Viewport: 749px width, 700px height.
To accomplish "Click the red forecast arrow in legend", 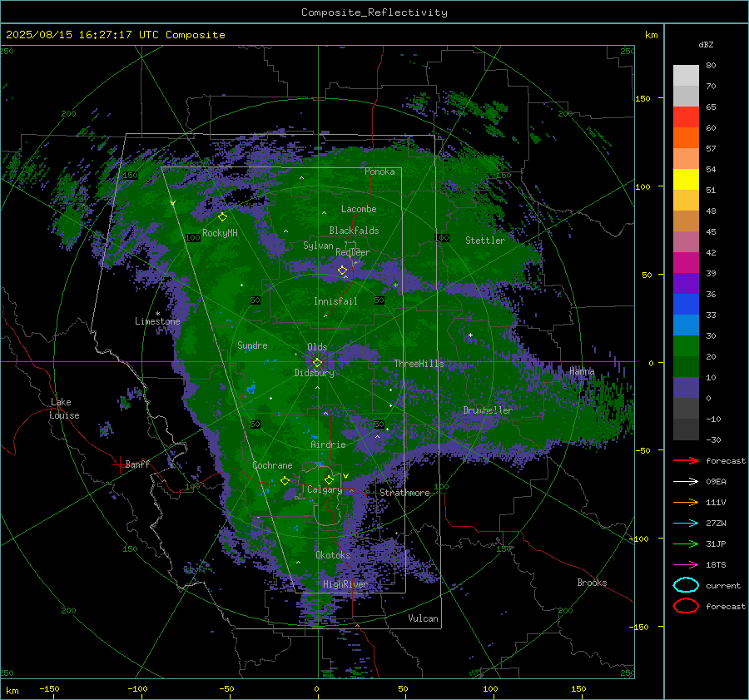I will coord(686,460).
